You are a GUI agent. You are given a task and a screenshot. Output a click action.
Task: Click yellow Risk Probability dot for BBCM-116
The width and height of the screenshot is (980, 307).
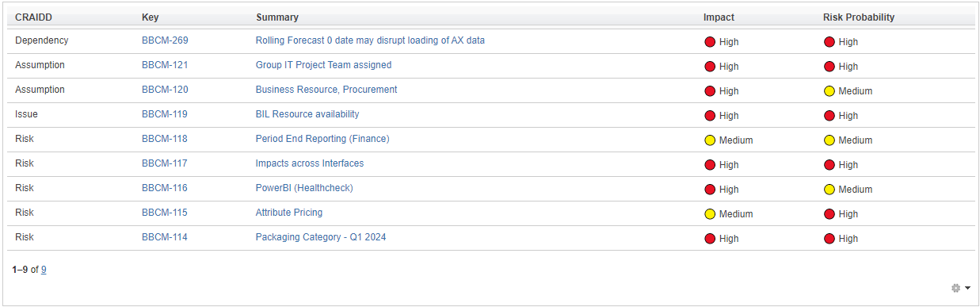829,190
